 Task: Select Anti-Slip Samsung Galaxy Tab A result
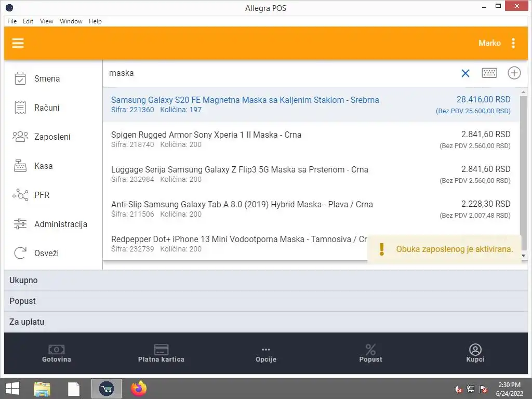[311, 209]
